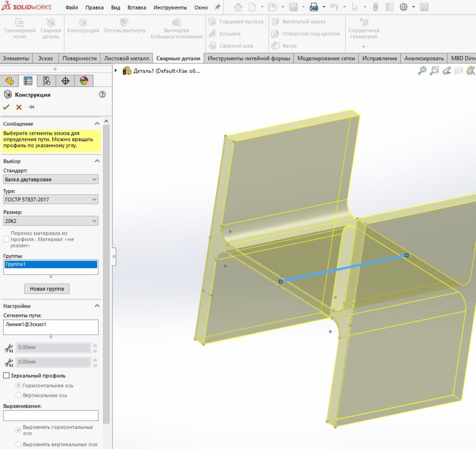Screen dimensions: 476x449
Task: Create a new document via the New icon
Action: point(252,7)
